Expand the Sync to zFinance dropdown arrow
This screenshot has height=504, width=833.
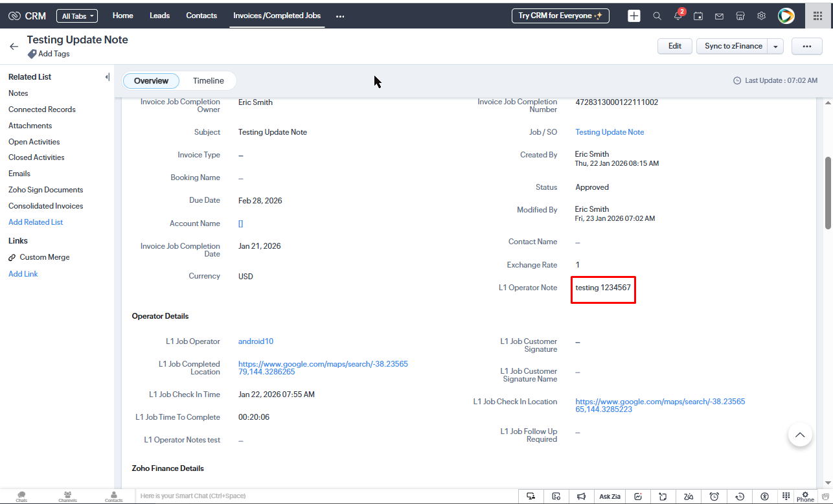point(775,46)
